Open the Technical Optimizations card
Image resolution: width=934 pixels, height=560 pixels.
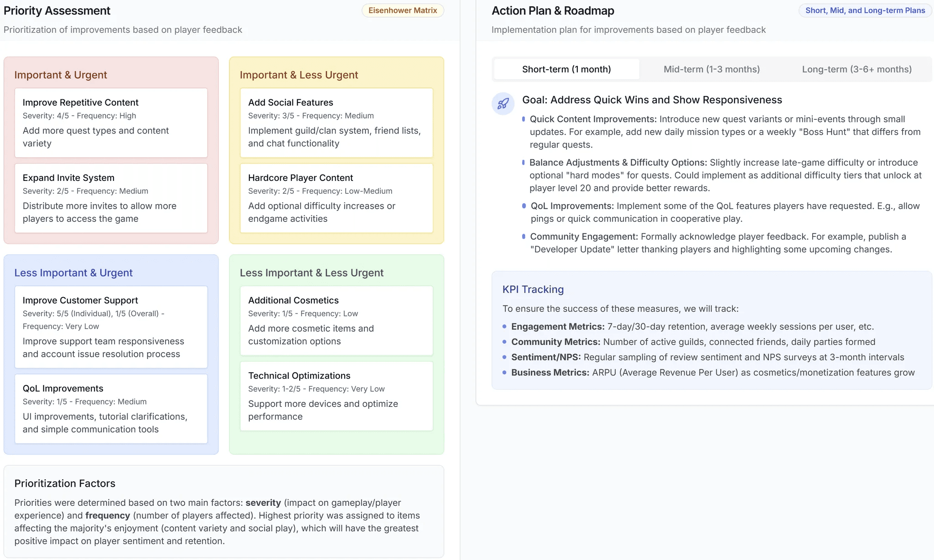click(336, 396)
